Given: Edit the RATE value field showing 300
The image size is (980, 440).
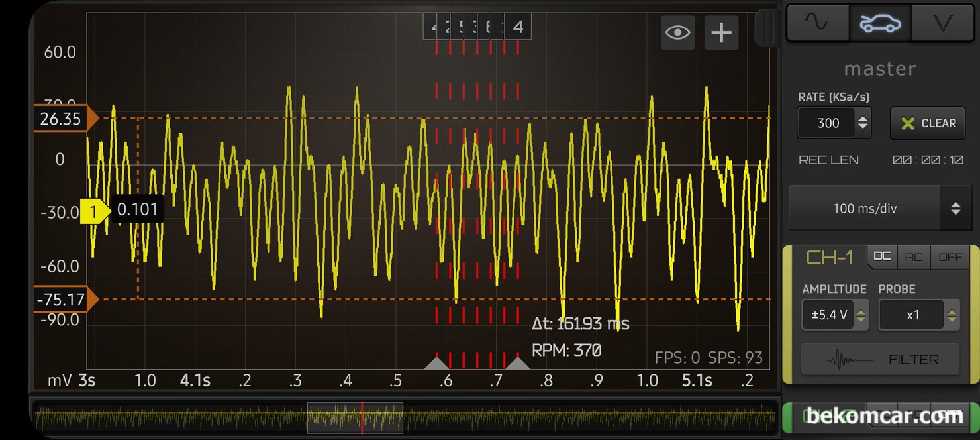Looking at the screenshot, I should coord(828,123).
